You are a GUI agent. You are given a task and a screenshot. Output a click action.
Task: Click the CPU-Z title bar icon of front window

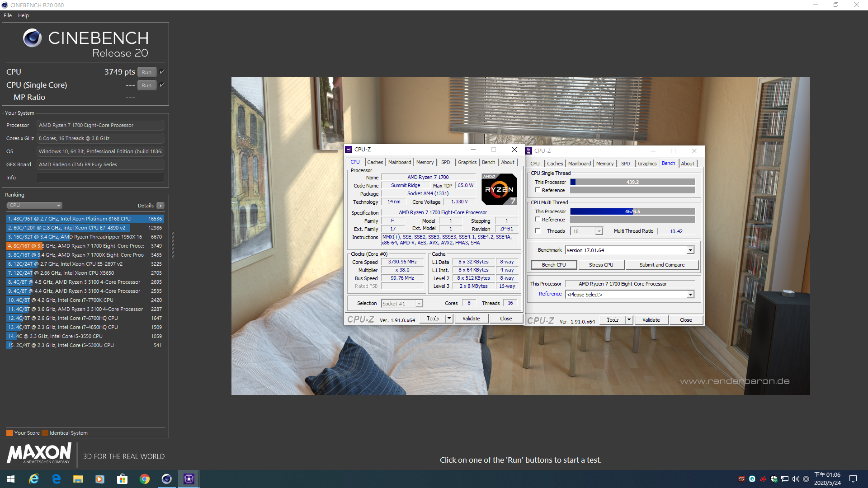tap(349, 150)
